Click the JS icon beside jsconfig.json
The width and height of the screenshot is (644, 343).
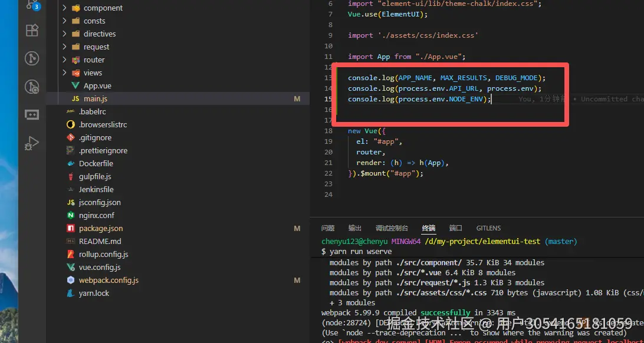click(71, 203)
